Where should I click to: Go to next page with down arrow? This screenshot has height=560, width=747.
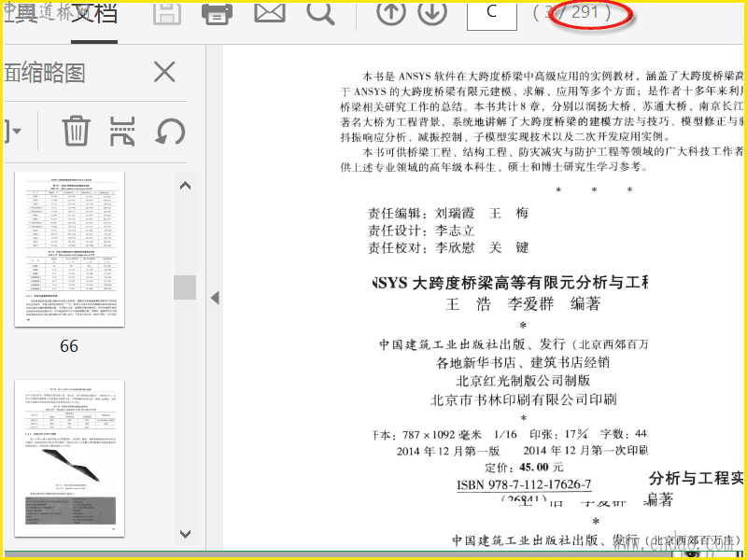[432, 13]
